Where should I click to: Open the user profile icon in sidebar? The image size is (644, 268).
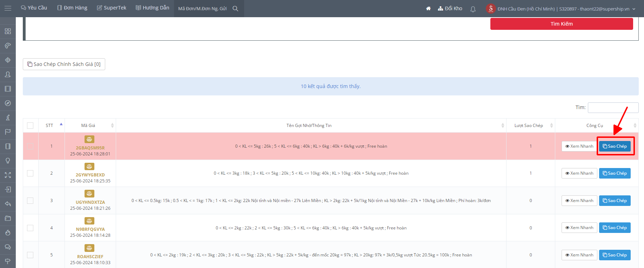click(x=8, y=74)
